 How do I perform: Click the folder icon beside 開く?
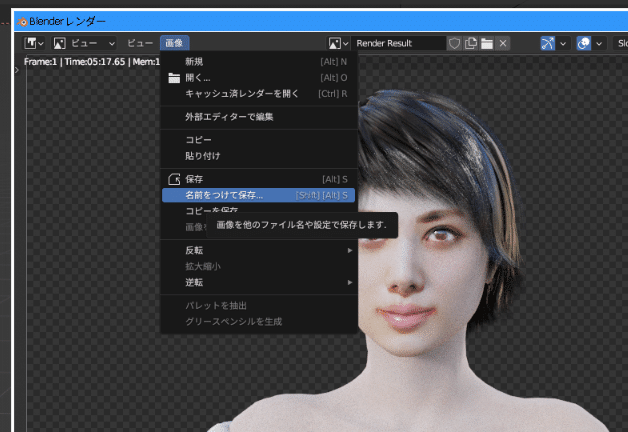(174, 78)
